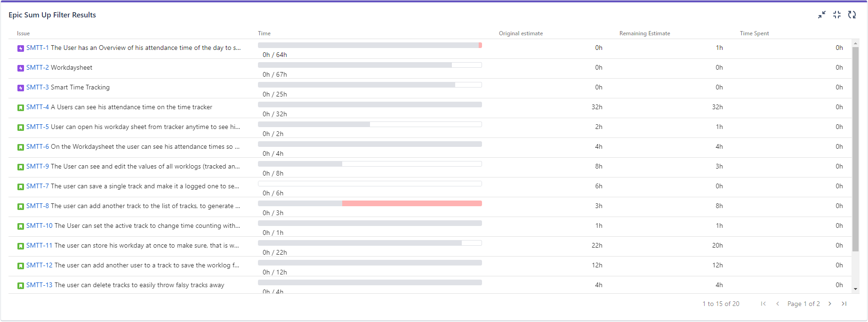This screenshot has height=322, width=868.
Task: Click the collapse view icon in the header
Action: [x=821, y=15]
